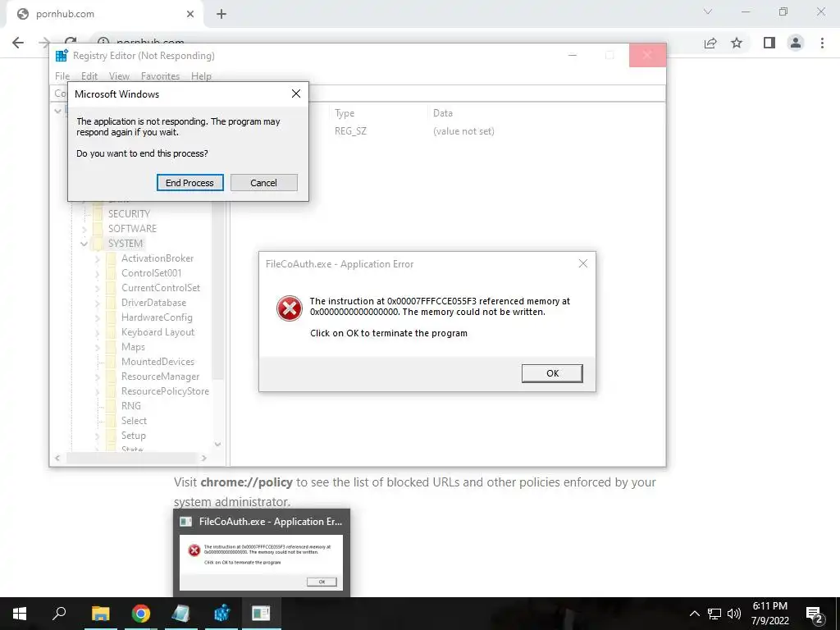840x630 pixels.
Task: Open the Windows Start menu
Action: [x=20, y=614]
